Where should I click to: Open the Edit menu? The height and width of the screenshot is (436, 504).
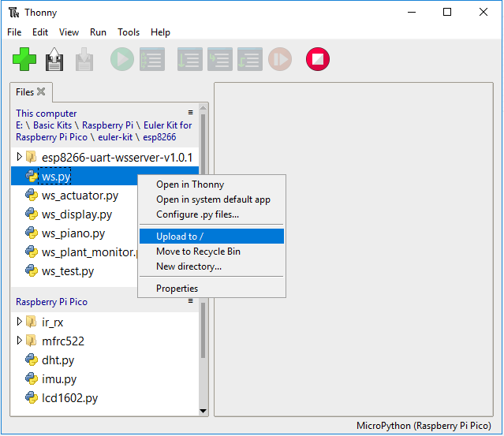pyautogui.click(x=40, y=32)
